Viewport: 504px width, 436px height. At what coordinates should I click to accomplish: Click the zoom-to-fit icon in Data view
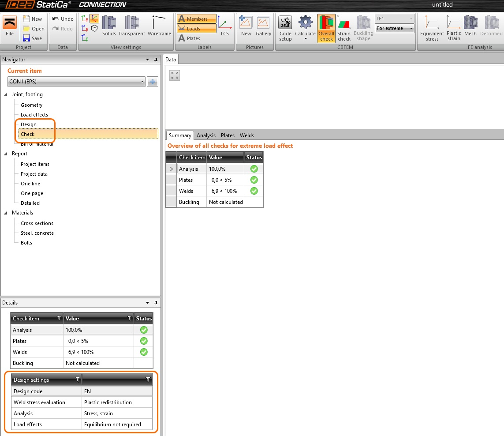coord(175,75)
